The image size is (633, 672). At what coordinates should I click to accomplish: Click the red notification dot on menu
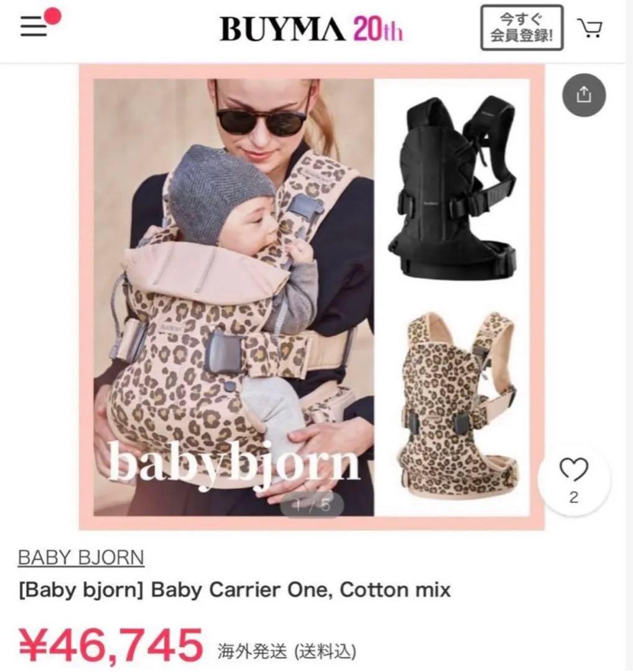[53, 17]
